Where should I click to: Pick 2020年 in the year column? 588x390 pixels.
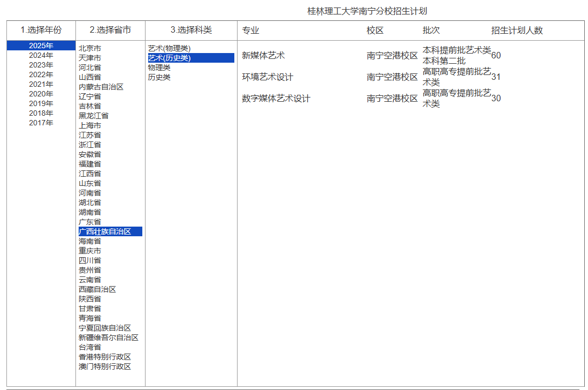click(41, 94)
